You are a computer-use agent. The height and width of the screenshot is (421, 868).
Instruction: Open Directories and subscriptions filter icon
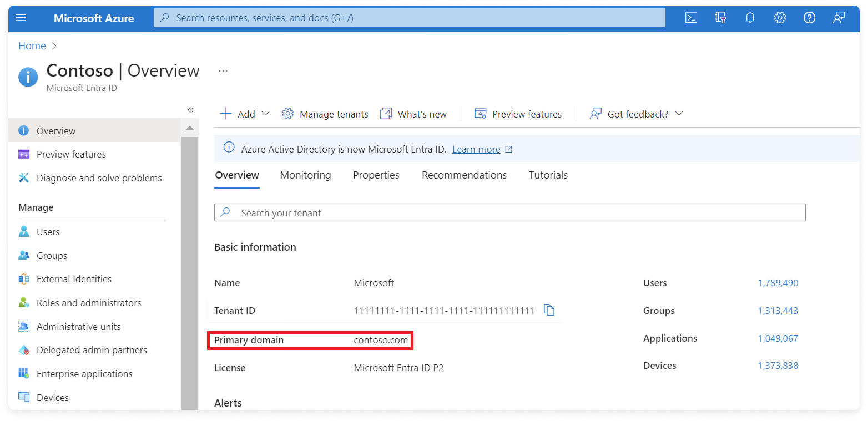[721, 18]
